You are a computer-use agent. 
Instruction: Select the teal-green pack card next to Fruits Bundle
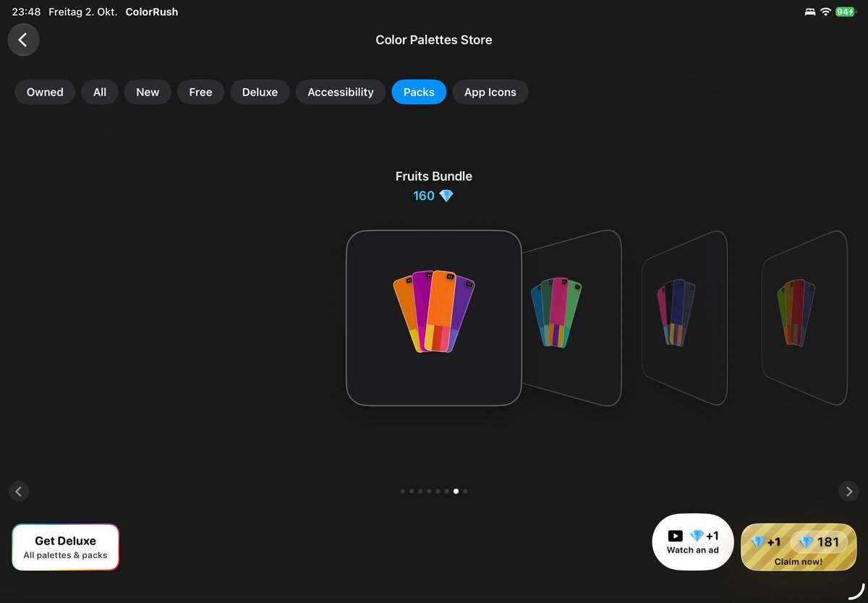pos(571,318)
